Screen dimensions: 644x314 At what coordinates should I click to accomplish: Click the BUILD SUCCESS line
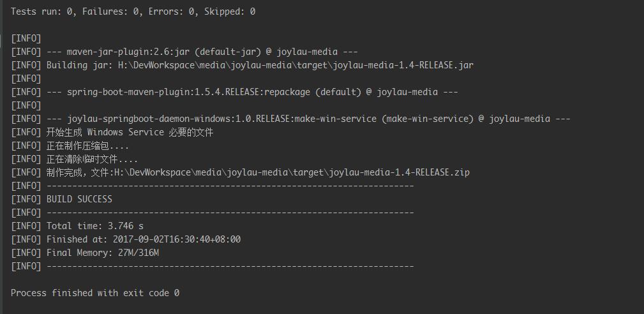[62, 199]
